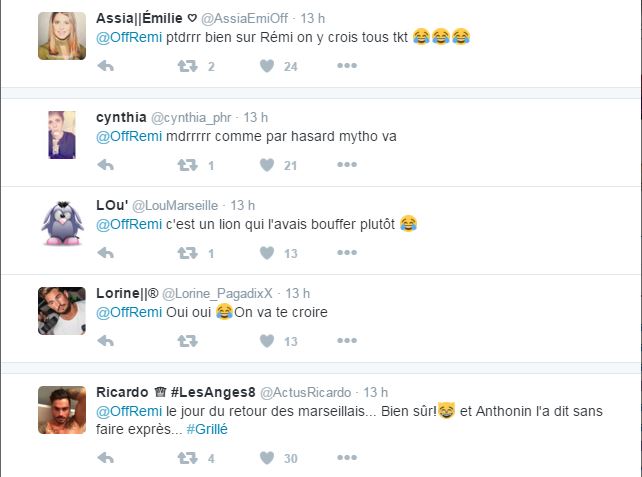Image resolution: width=642 pixels, height=477 pixels.
Task: Open LOu's penguin avatar
Action: (62, 223)
